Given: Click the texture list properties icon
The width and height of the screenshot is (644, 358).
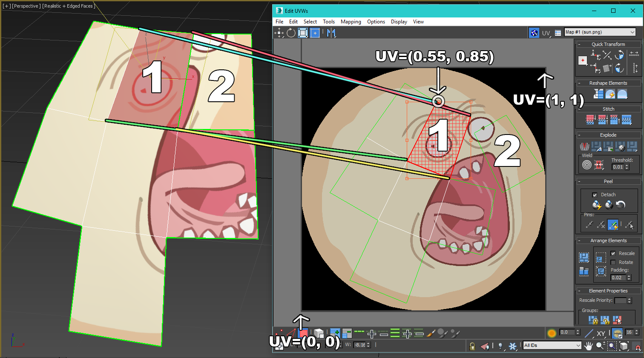Looking at the screenshot, I should tap(558, 33).
